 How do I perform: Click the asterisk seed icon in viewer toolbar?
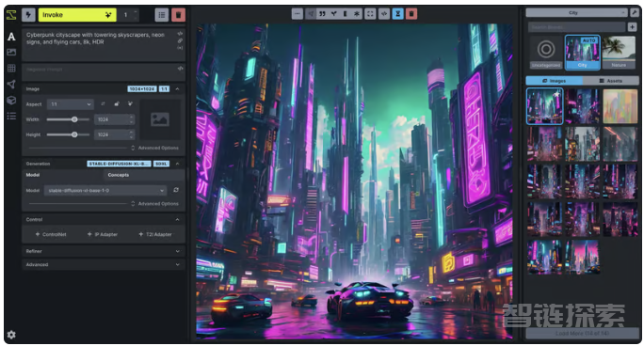coord(357,14)
